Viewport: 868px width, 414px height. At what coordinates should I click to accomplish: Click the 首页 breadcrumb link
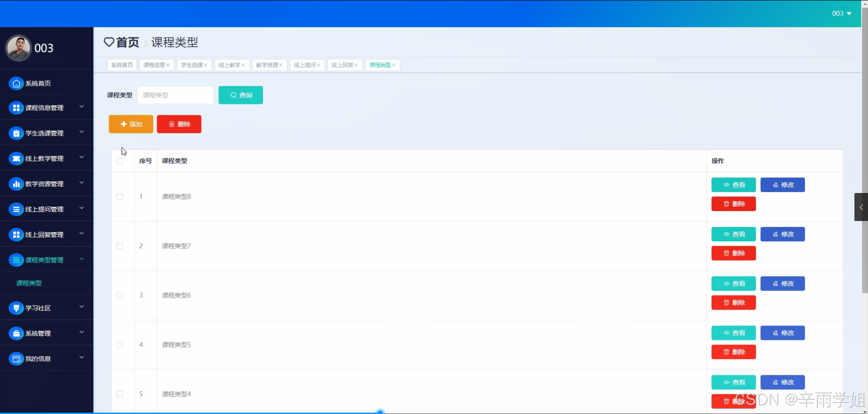click(127, 42)
